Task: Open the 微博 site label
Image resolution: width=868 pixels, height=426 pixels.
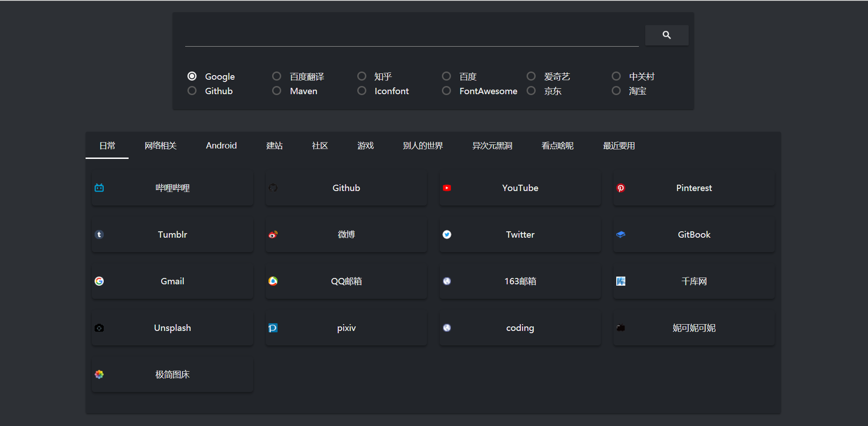Action: click(346, 235)
